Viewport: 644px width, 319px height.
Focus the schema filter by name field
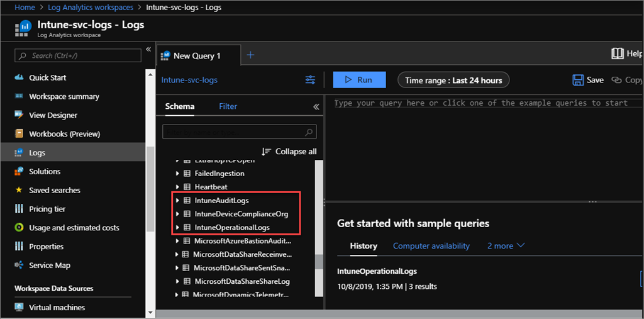240,133
